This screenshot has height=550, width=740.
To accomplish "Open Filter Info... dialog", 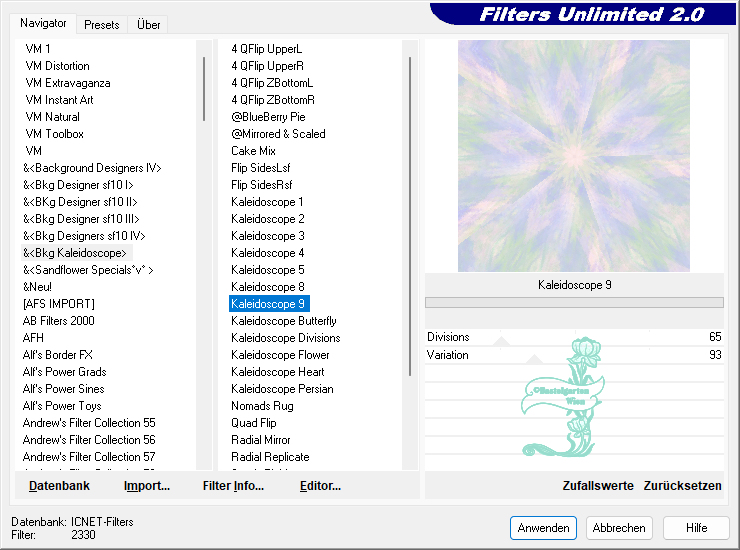I will 233,486.
